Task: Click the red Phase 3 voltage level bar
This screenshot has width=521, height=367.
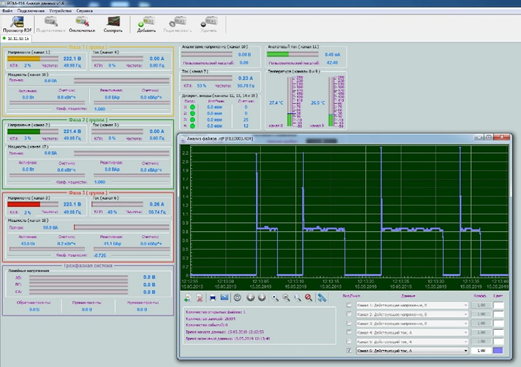Action: (33, 204)
